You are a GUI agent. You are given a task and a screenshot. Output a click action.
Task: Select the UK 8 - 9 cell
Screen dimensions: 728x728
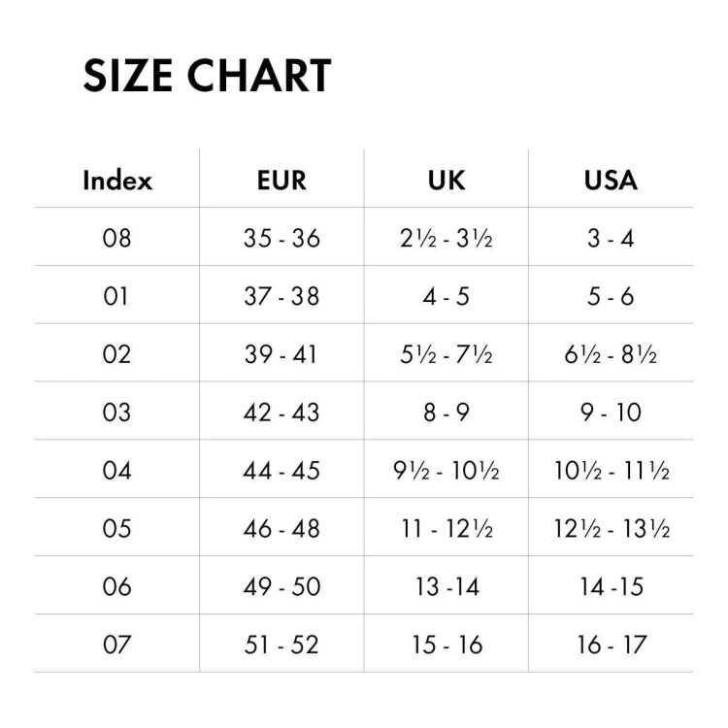click(x=446, y=413)
